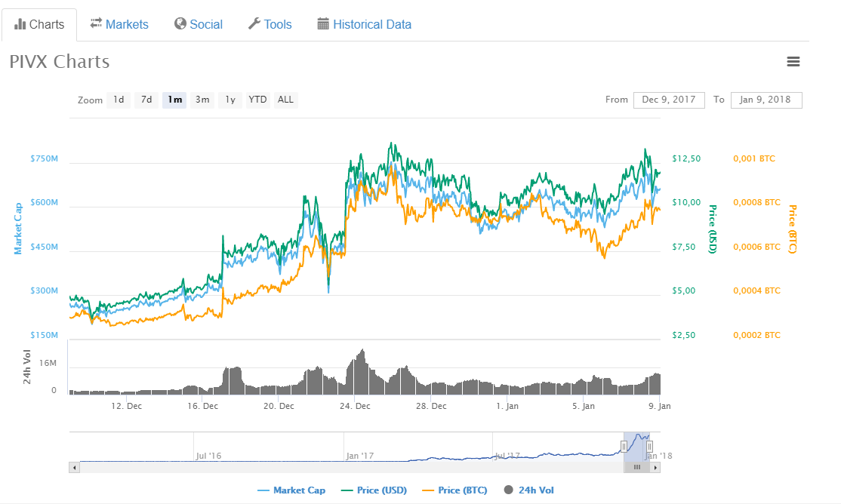Image resolution: width=841 pixels, height=504 pixels.
Task: Click the $10,00 price axis label
Action: tap(686, 203)
